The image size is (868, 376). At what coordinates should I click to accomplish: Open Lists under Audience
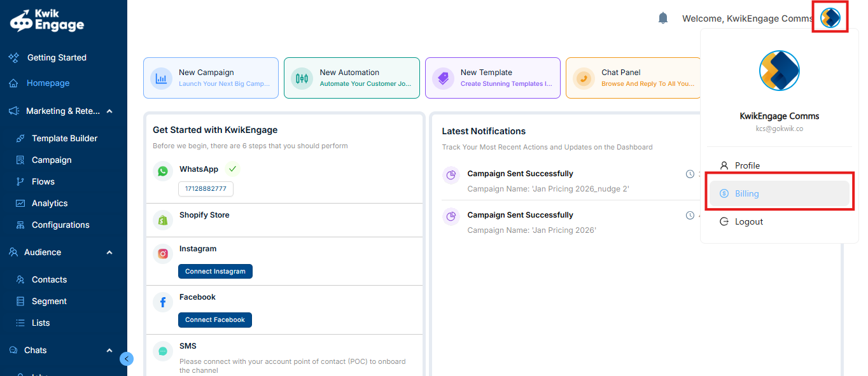coord(41,323)
